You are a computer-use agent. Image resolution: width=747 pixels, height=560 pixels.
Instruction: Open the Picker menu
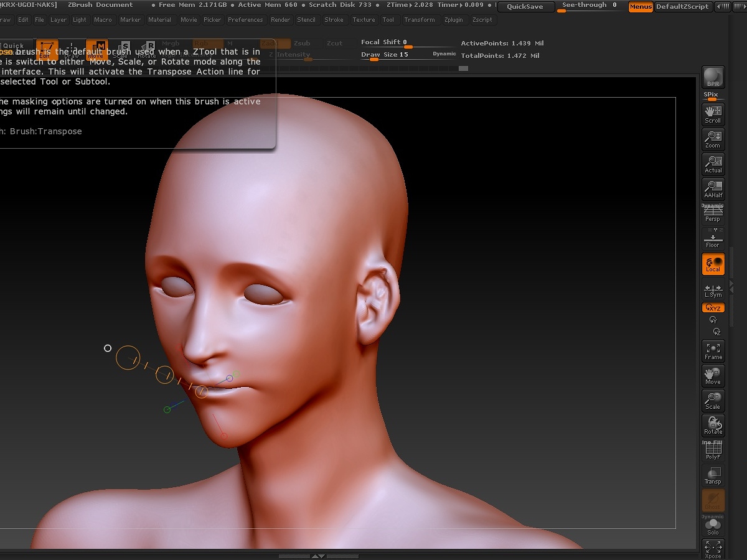pyautogui.click(x=212, y=20)
